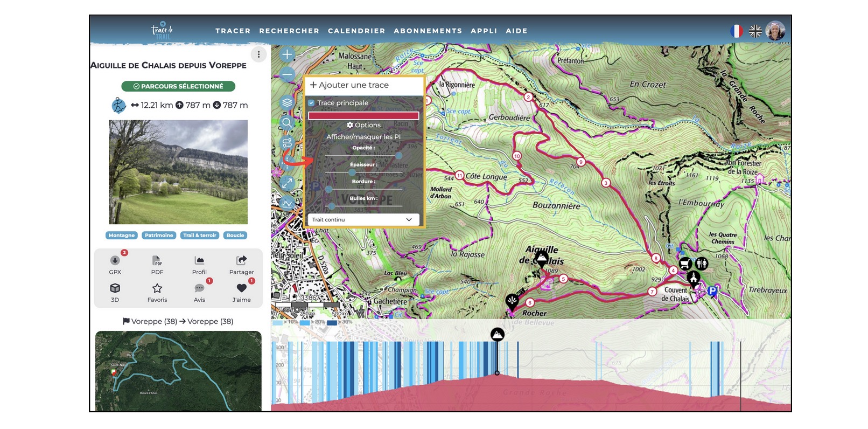Image resolution: width=868 pixels, height=429 pixels.
Task: Uncheck the Trace principale checkbox
Action: click(x=311, y=103)
